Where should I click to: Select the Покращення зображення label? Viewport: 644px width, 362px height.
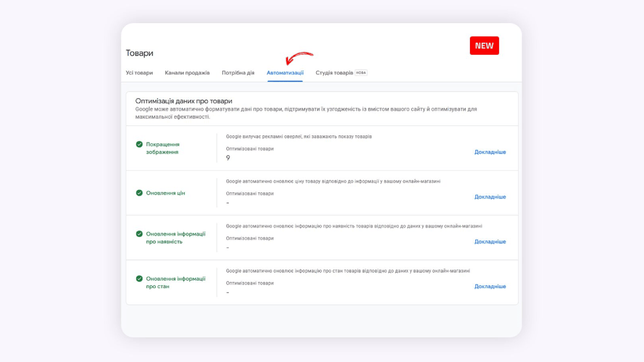pos(163,148)
